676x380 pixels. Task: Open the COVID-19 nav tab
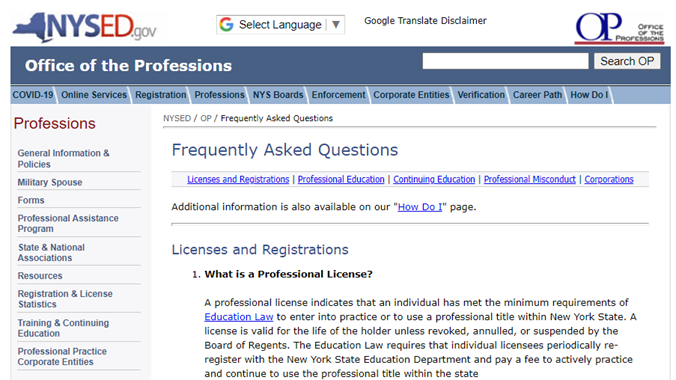pos(33,95)
